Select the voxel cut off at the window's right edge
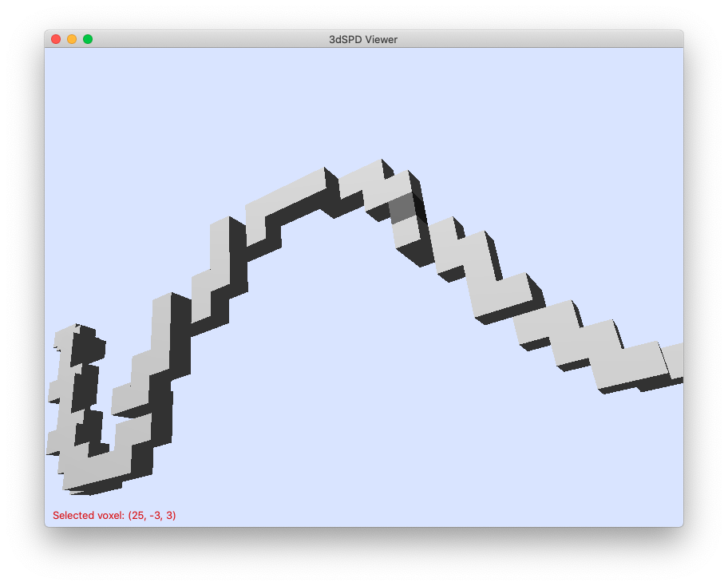Screen dimensions: 728x586 click(x=674, y=361)
